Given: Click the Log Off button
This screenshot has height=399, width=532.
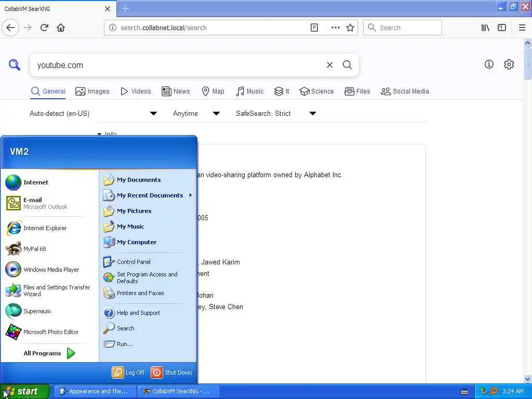Looking at the screenshot, I should point(128,373).
